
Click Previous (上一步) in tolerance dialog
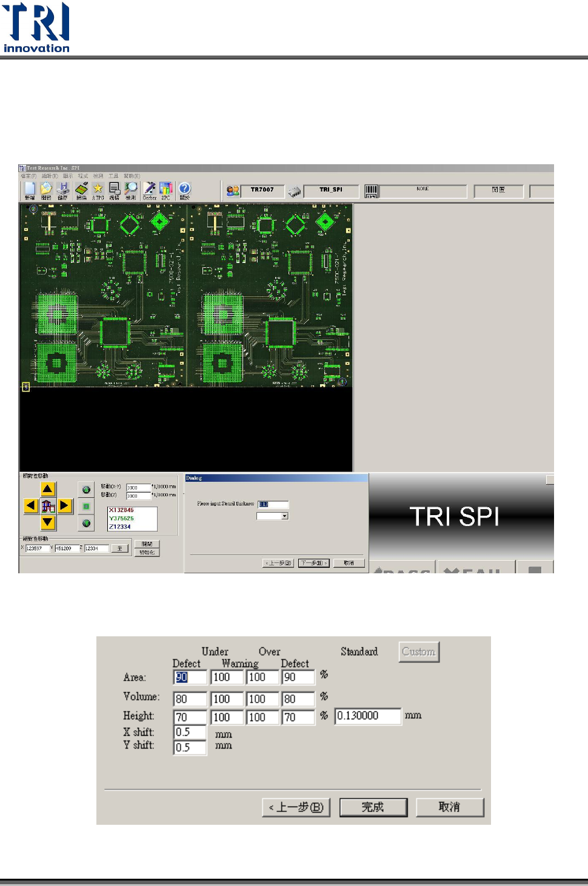pyautogui.click(x=296, y=807)
